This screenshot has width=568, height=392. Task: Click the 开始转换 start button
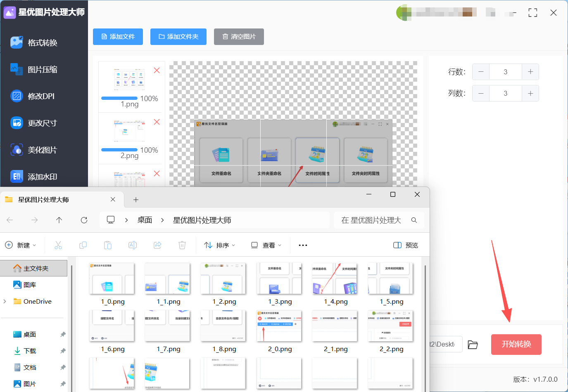(516, 344)
